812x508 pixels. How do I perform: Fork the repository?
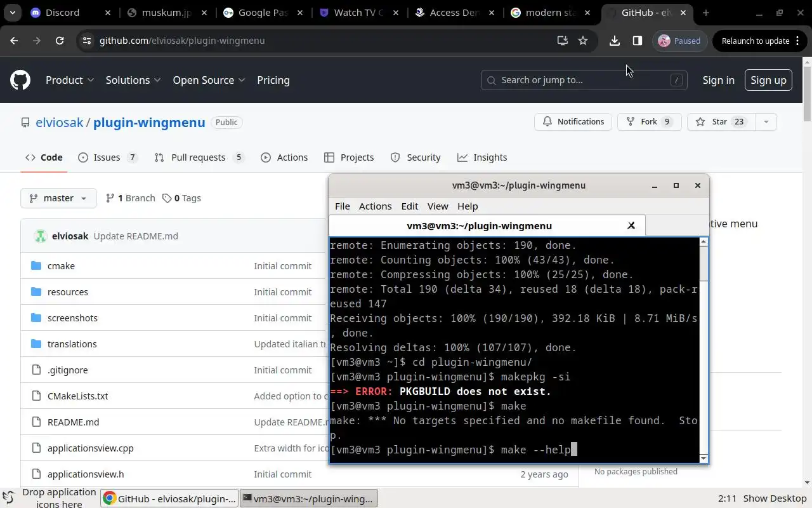[649, 121]
